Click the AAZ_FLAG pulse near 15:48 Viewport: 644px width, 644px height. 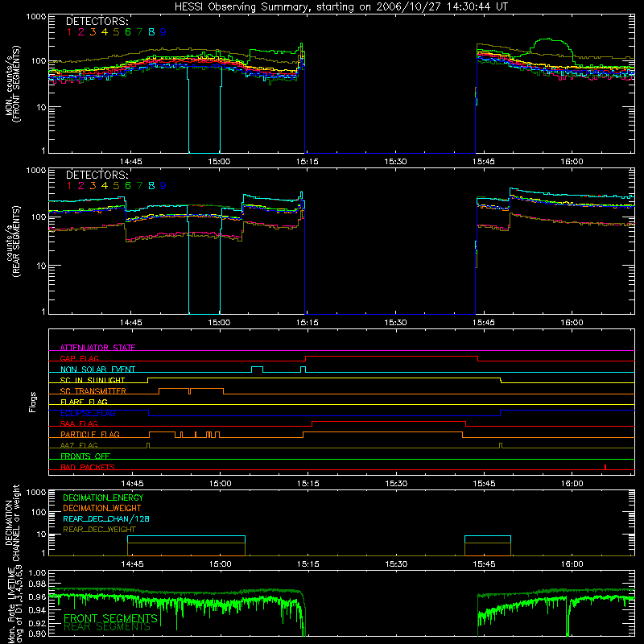click(x=501, y=446)
